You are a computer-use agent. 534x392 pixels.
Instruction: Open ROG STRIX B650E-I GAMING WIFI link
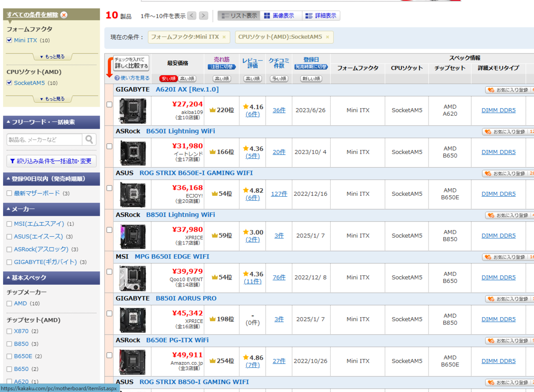pos(196,173)
